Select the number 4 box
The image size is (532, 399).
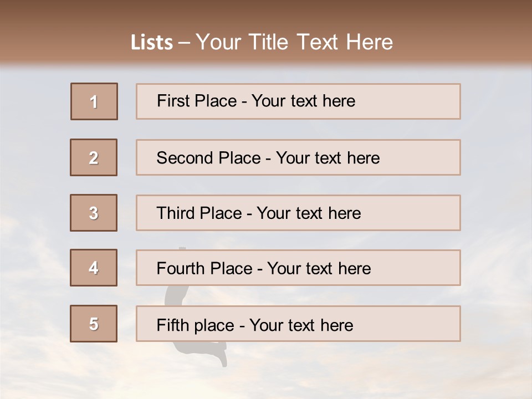point(94,268)
